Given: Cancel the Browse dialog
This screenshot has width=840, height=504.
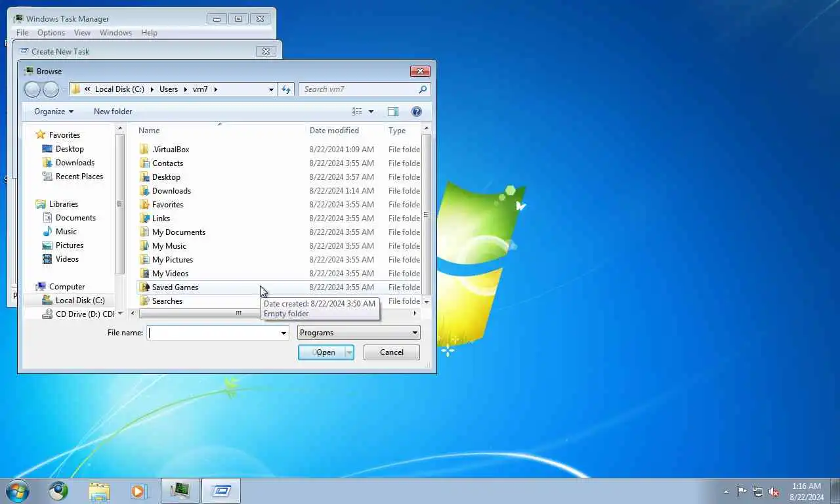Looking at the screenshot, I should click(x=392, y=352).
